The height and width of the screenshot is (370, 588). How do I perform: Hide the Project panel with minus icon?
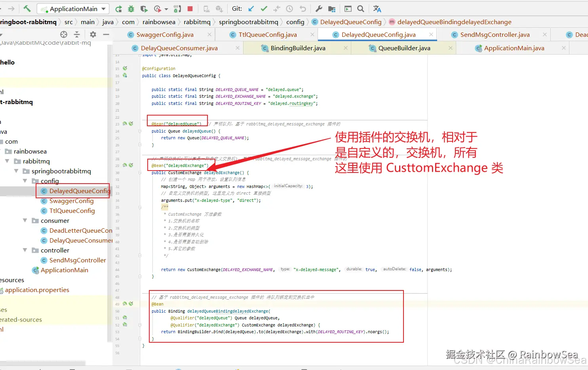point(106,34)
